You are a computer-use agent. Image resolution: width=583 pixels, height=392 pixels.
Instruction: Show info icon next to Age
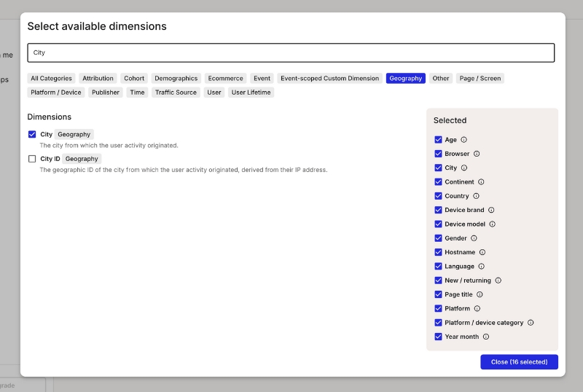tap(463, 140)
